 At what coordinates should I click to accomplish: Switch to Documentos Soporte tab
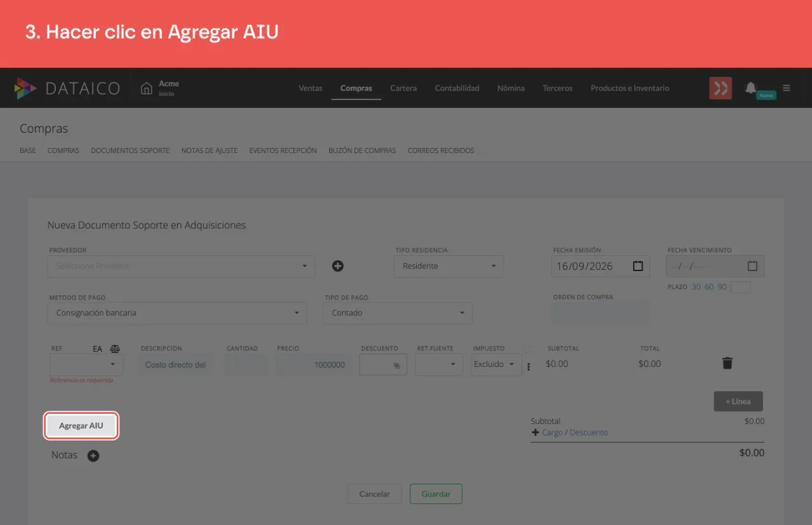130,150
